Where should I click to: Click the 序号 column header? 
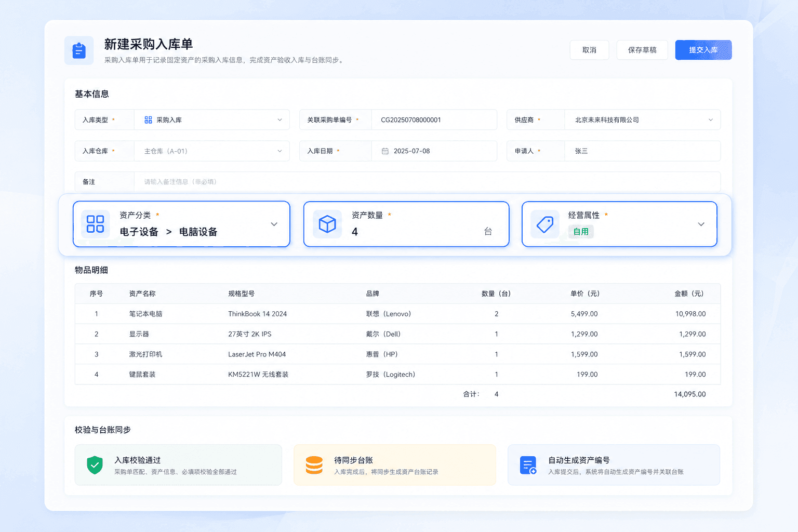click(96, 294)
